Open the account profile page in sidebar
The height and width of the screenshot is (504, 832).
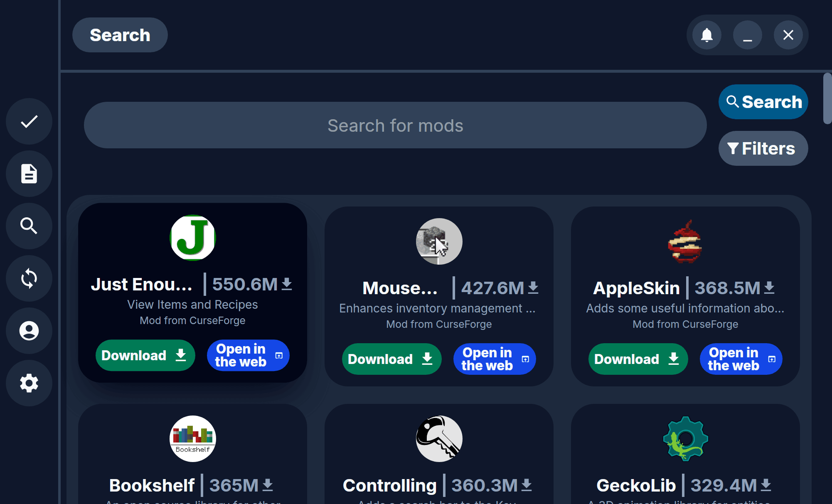[29, 331]
